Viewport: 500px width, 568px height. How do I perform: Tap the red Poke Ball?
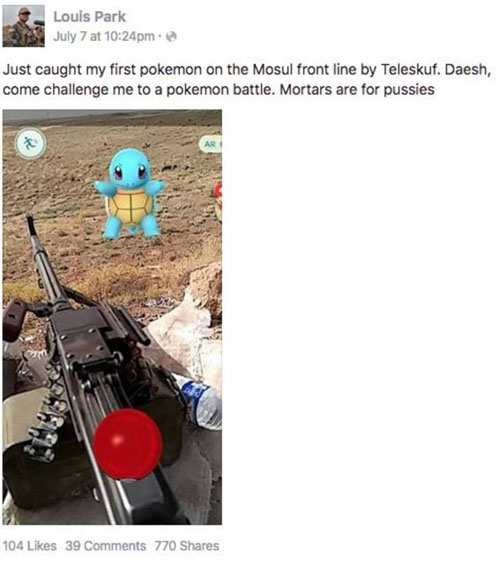[128, 444]
